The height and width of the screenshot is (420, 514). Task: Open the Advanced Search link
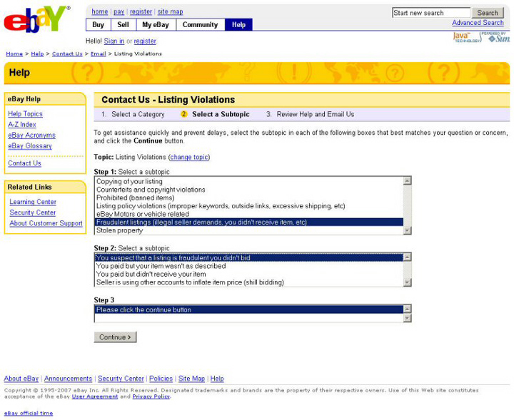coord(478,23)
